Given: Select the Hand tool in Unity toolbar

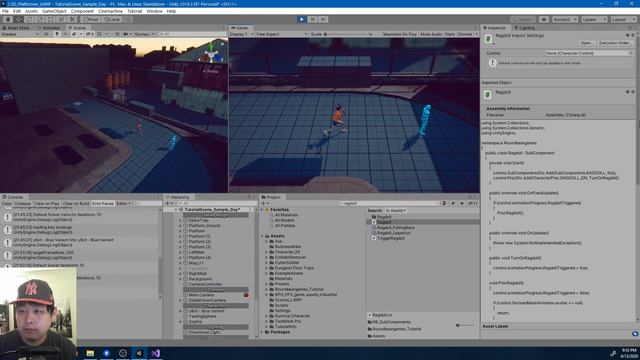Looking at the screenshot, I should [7, 19].
